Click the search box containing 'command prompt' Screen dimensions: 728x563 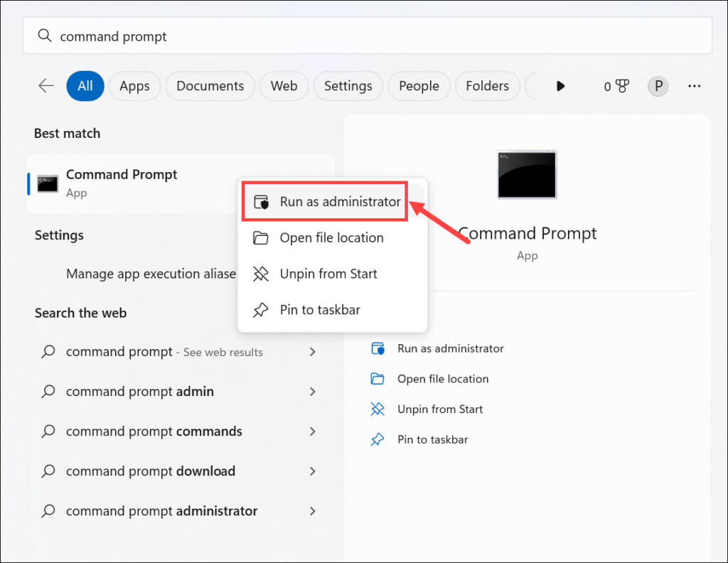[x=367, y=36]
